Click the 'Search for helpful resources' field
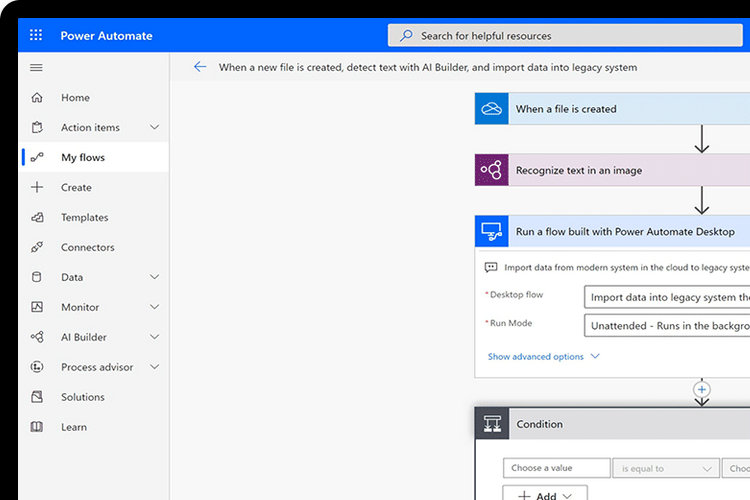The height and width of the screenshot is (500, 750). [565, 35]
